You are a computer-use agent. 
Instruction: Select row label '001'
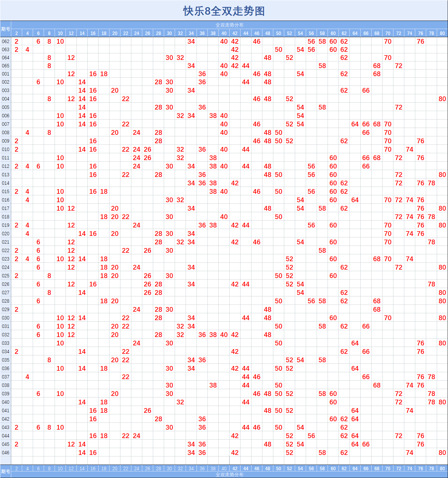[6, 74]
